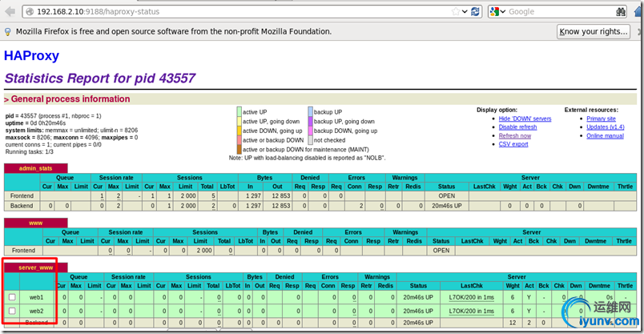Viewport: 644px width, 334px height.
Task: Click the backup UP, going down purple swatch
Action: (x=311, y=121)
